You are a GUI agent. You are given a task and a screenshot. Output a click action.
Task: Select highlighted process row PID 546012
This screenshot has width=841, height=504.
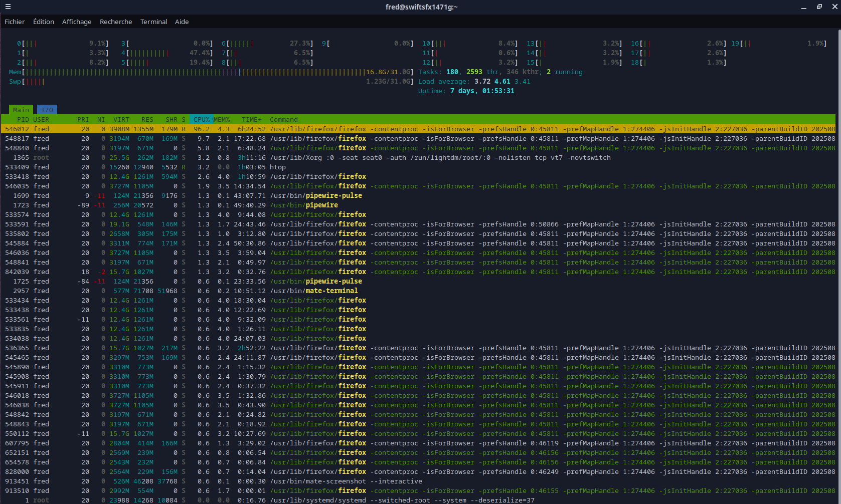coord(418,129)
